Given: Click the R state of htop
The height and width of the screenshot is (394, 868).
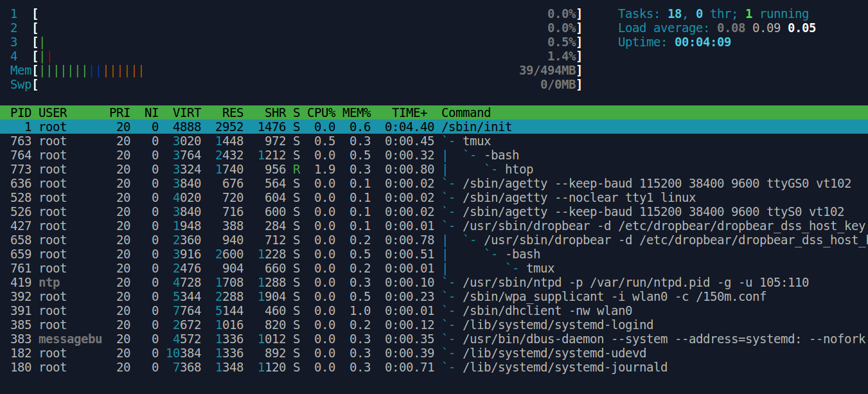Looking at the screenshot, I should (296, 169).
